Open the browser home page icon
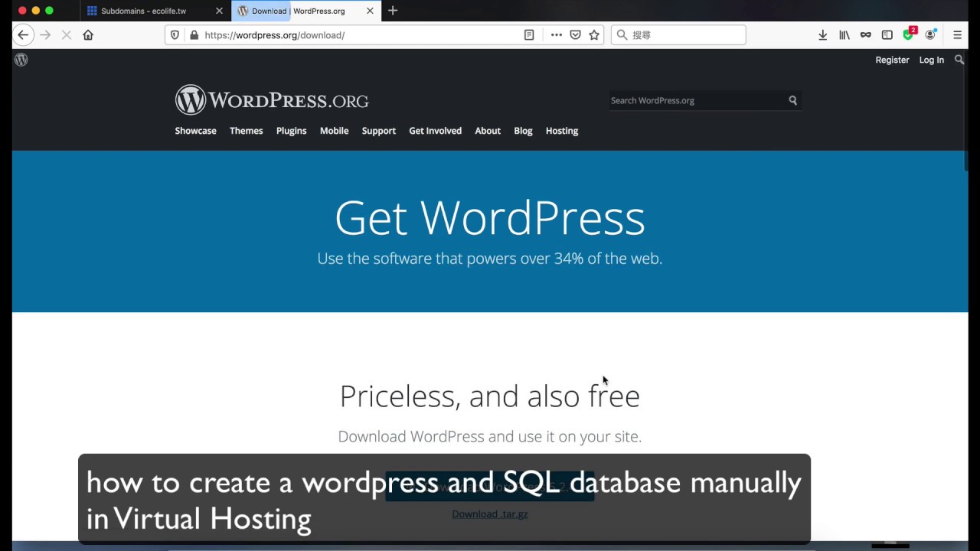Screen dimensions: 980x551 pos(88,34)
